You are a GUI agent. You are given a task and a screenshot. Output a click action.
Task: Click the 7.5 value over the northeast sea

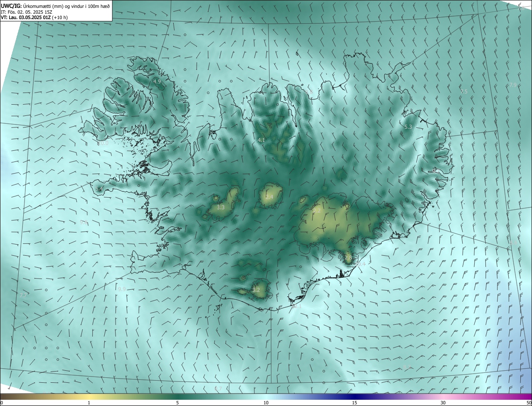(464, 91)
